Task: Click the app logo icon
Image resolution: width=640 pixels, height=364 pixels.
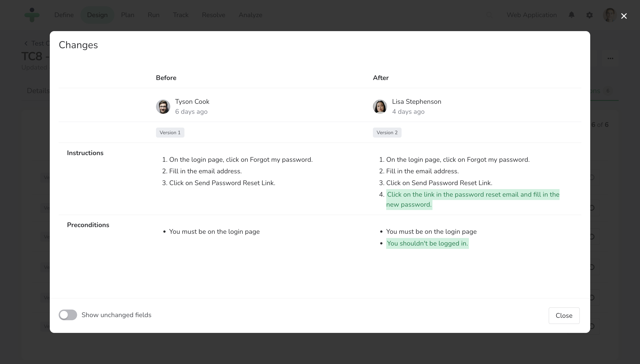Action: 32,15
